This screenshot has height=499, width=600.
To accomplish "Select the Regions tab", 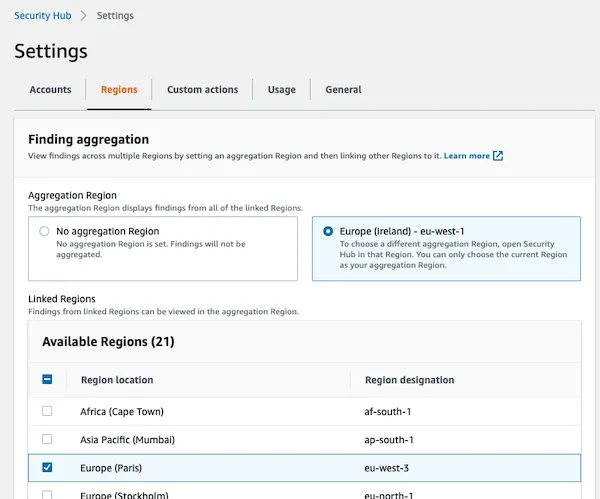I will tap(119, 90).
